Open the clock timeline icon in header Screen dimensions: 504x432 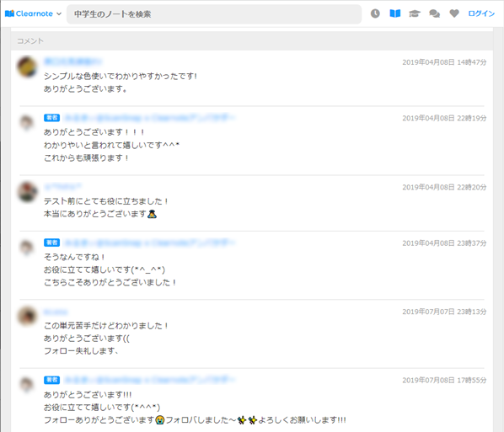point(375,13)
